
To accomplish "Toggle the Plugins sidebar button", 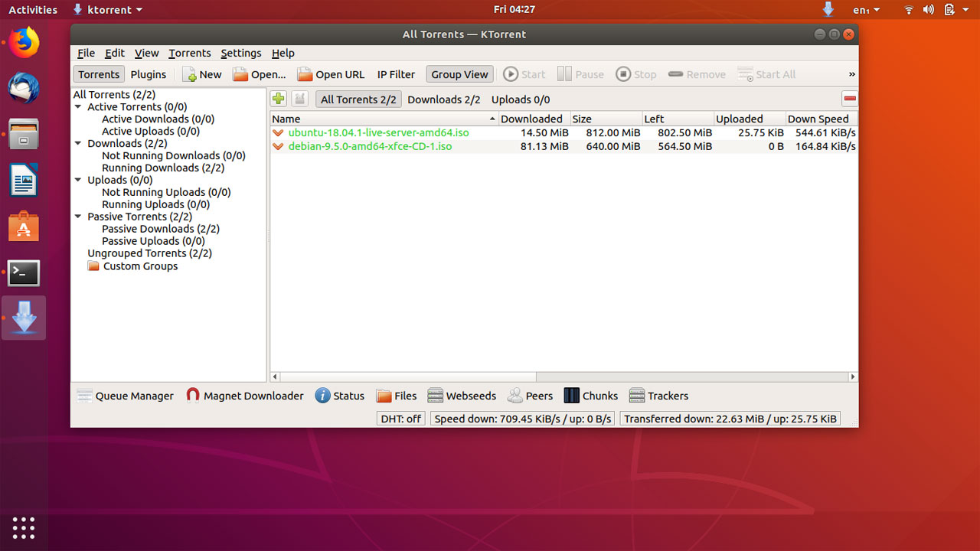I will [x=149, y=74].
